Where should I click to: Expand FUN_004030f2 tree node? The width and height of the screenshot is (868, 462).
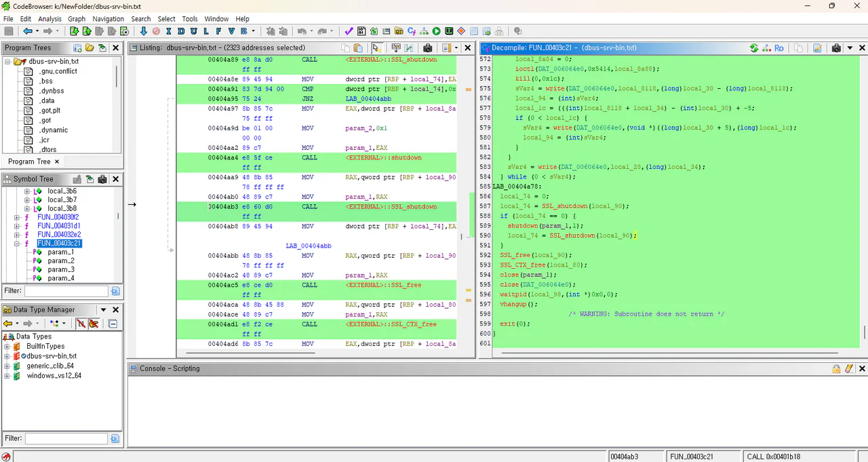click(18, 217)
